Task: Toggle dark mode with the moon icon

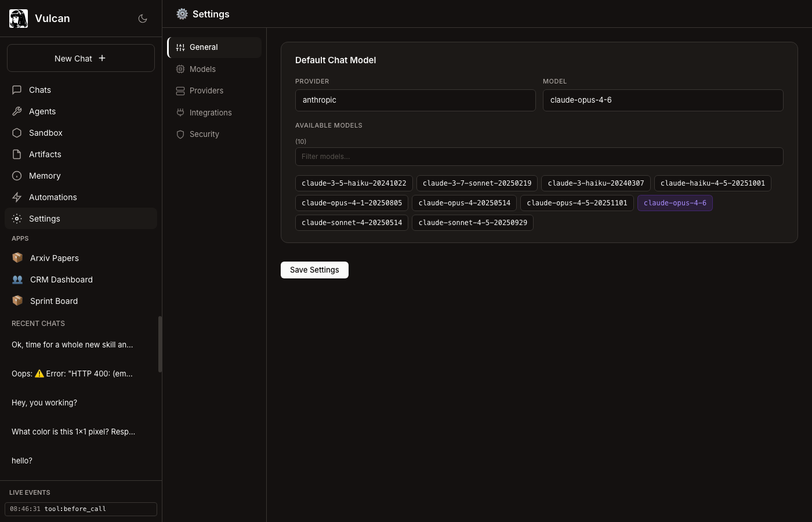Action: 143,19
